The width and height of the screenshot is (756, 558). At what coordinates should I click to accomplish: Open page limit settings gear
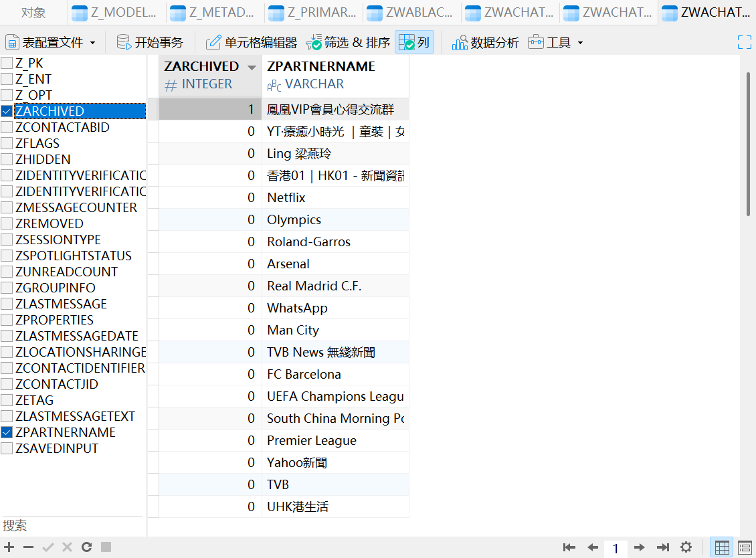pos(686,547)
